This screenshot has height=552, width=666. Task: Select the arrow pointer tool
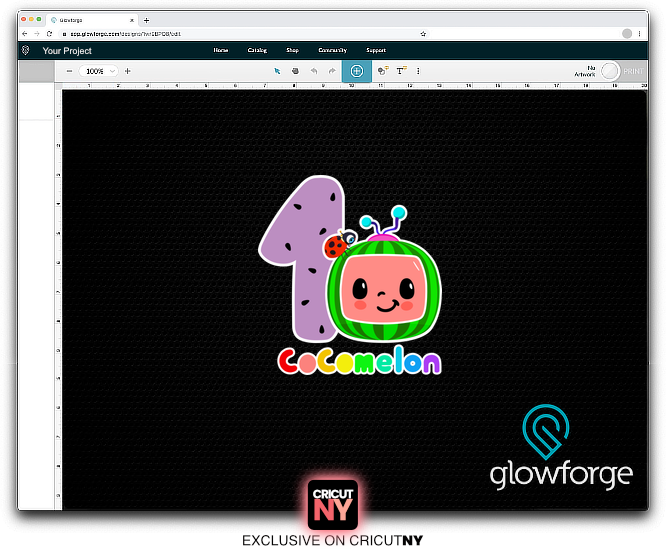click(277, 71)
